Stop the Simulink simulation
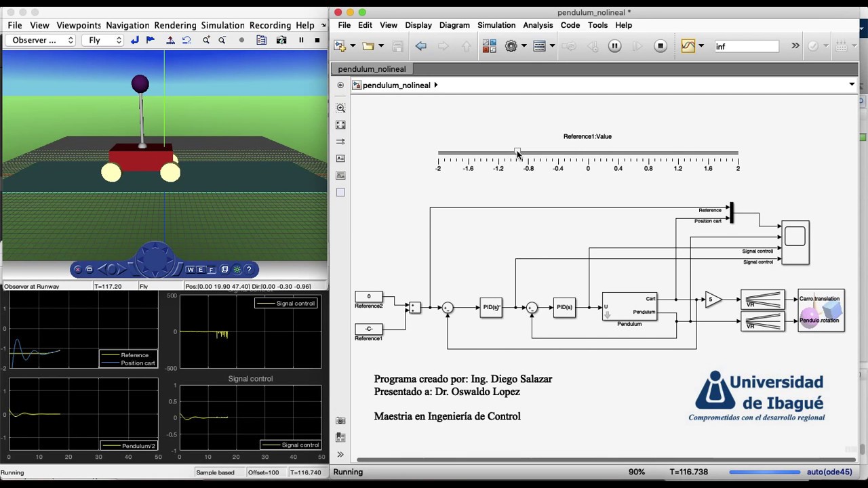Viewport: 868px width, 488px height. (660, 46)
